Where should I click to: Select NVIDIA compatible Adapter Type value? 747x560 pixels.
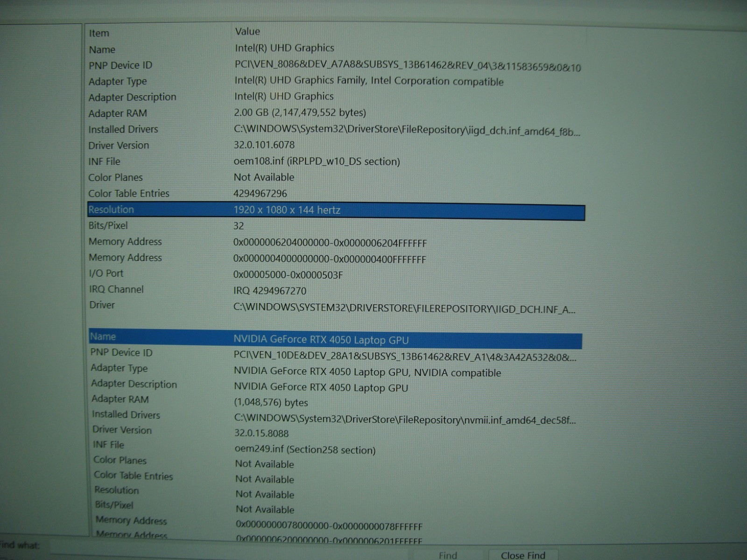point(367,372)
